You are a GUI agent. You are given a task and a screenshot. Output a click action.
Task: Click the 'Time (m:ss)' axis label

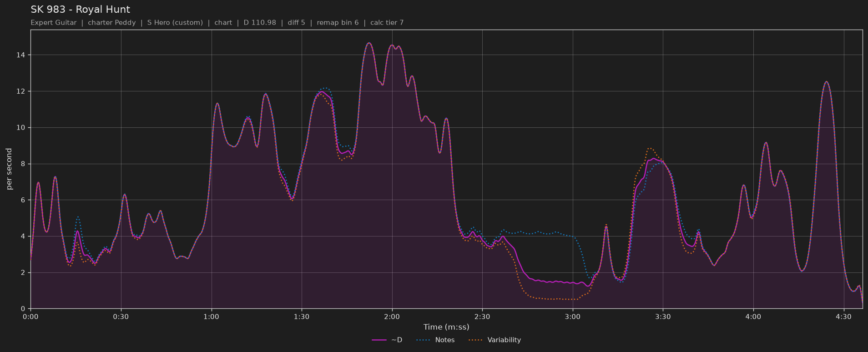(446, 327)
